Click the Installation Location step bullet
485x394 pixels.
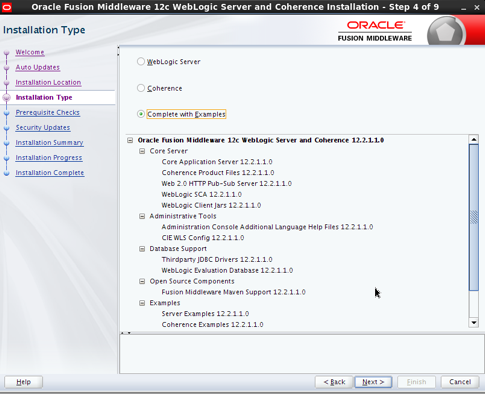tap(6, 83)
